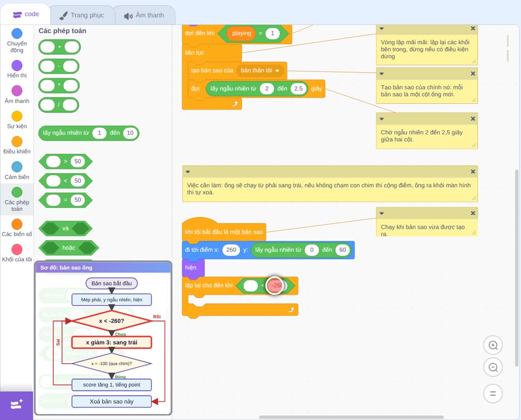Close the 'Chạy khi bản sao' comment
Screen dimensions: 521x420
click(x=473, y=213)
